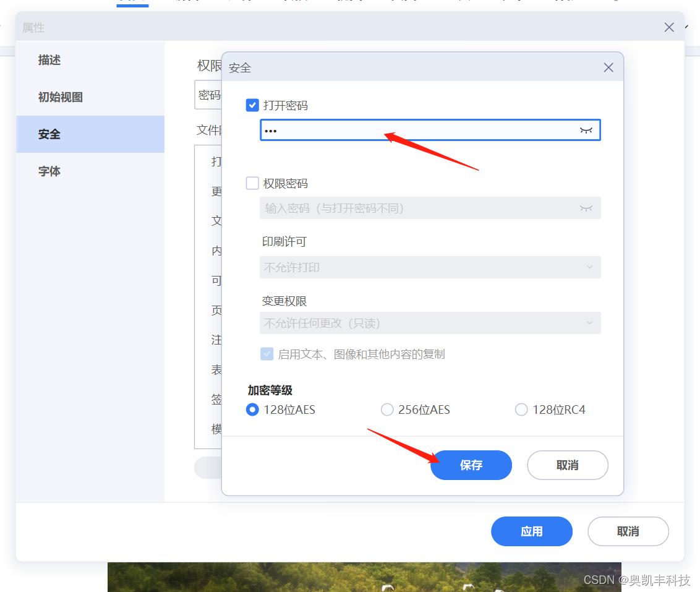The width and height of the screenshot is (700, 592).
Task: Open the 变更权限 dropdown
Action: [x=430, y=323]
